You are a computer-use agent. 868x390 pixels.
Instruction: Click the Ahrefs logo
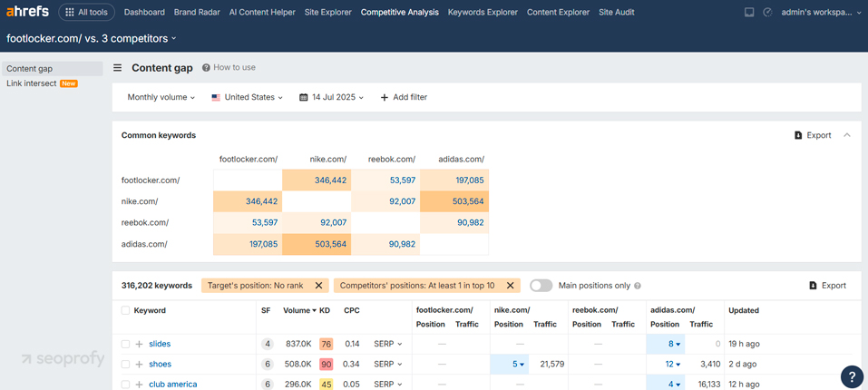[28, 12]
